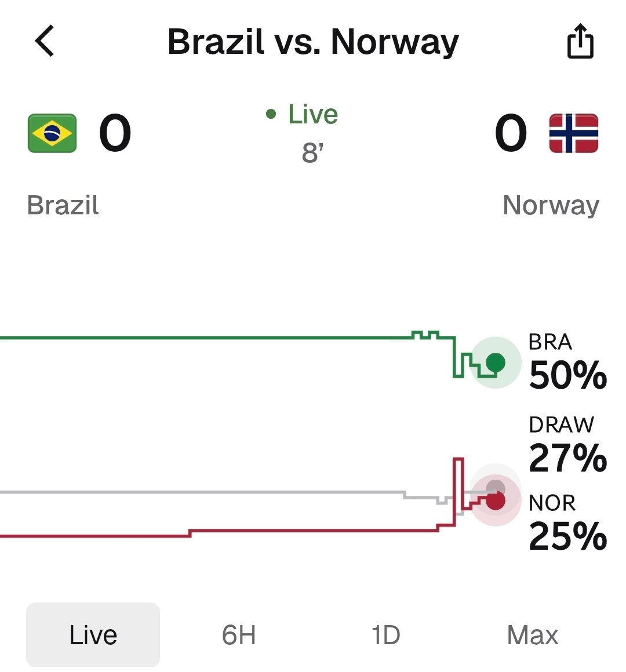Select the gray Draw chart endpoint dot
626x672 pixels.
pyautogui.click(x=496, y=487)
